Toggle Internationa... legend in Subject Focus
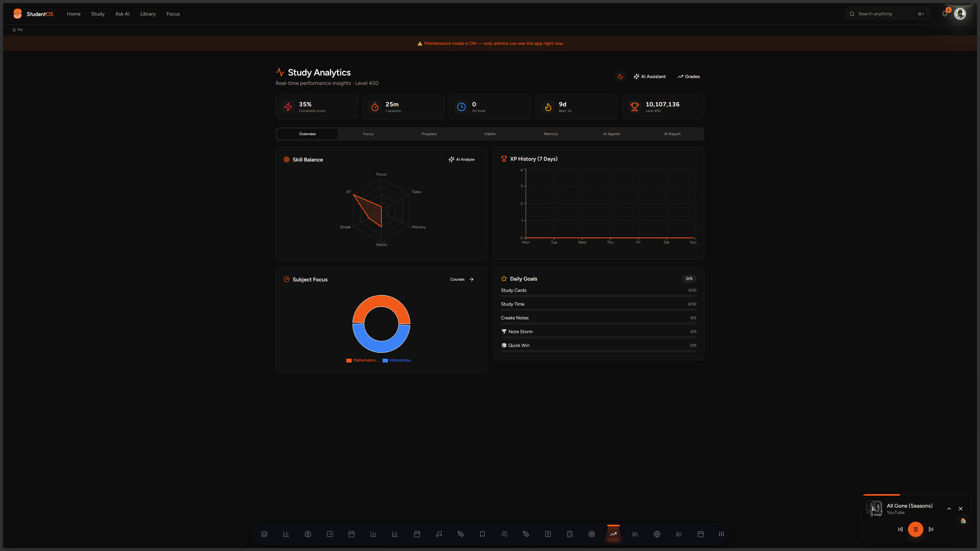Screen dimensions: 980x551 (397, 360)
